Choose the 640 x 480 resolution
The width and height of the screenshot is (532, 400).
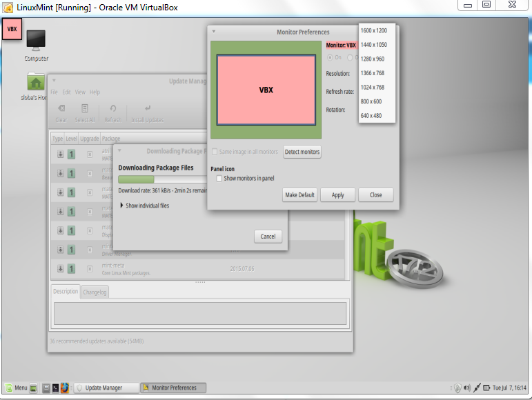pos(377,116)
